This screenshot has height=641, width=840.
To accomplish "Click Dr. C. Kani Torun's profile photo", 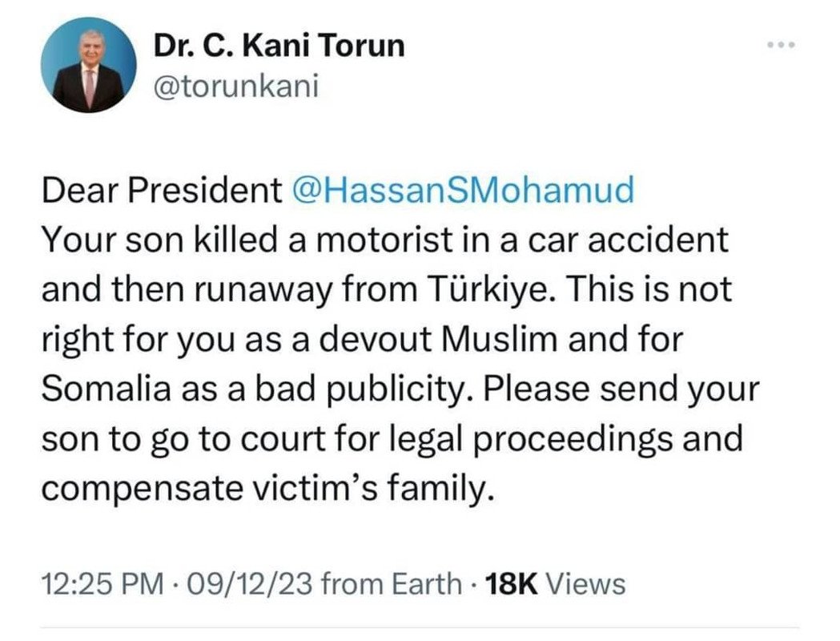I will click(x=88, y=67).
